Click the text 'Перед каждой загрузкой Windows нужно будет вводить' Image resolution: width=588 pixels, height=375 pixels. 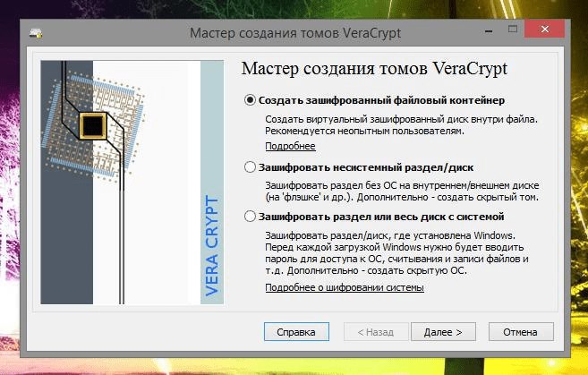pos(394,247)
